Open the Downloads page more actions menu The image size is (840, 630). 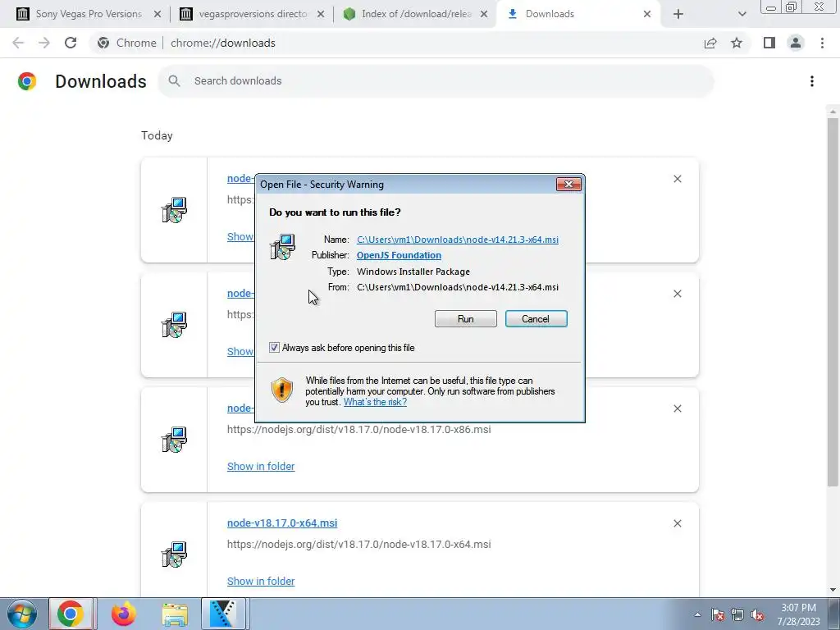[812, 81]
